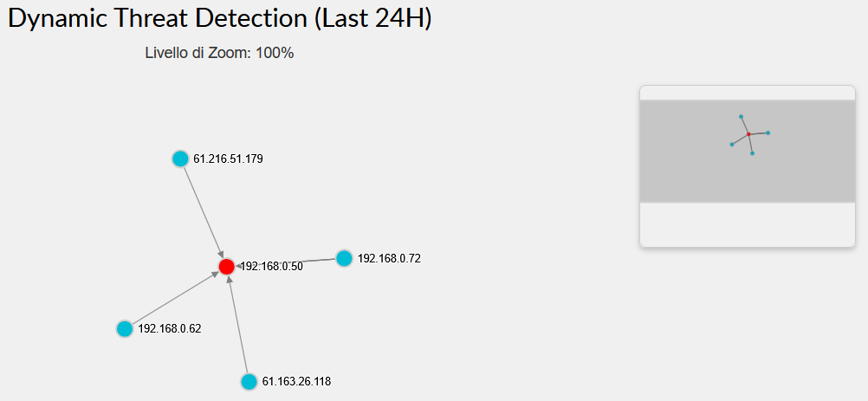Click the 192.168.0.72 IP label
This screenshot has height=401, width=868.
pos(389,258)
